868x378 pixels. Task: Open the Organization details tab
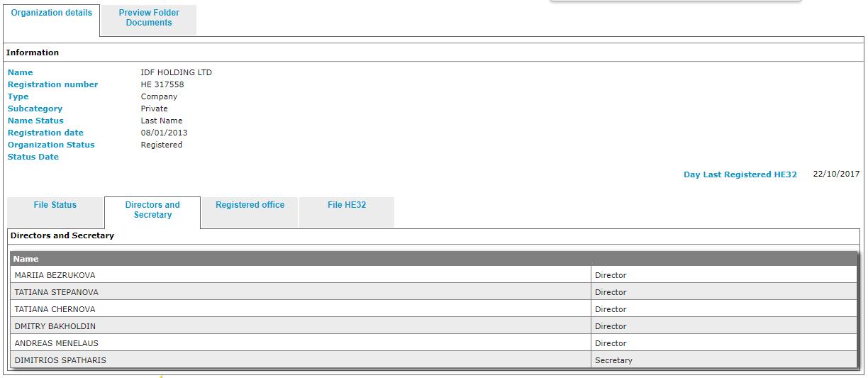click(x=51, y=20)
